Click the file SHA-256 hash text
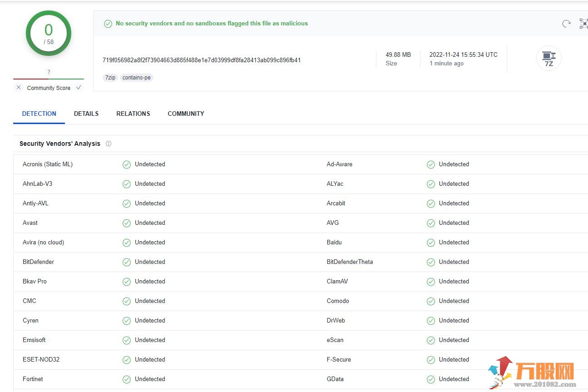The height and width of the screenshot is (392, 588). click(x=202, y=60)
